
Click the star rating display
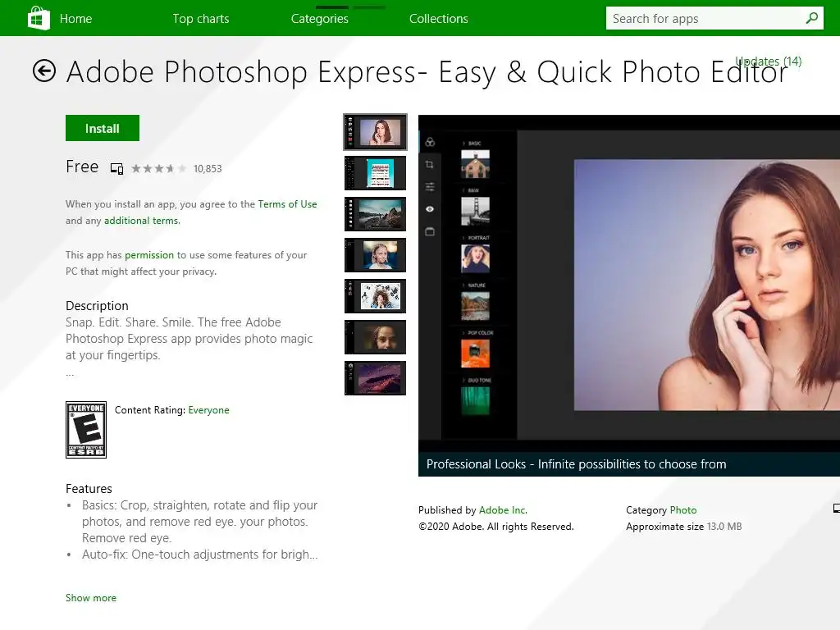pyautogui.click(x=158, y=169)
